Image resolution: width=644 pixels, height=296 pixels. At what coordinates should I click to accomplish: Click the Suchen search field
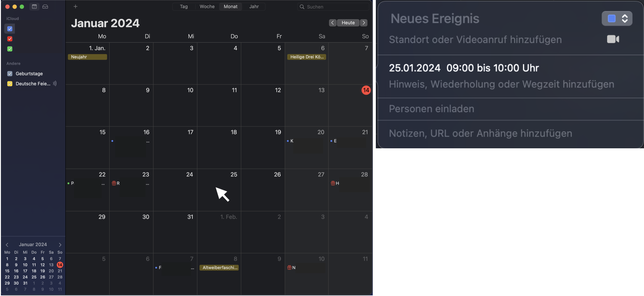click(x=335, y=7)
